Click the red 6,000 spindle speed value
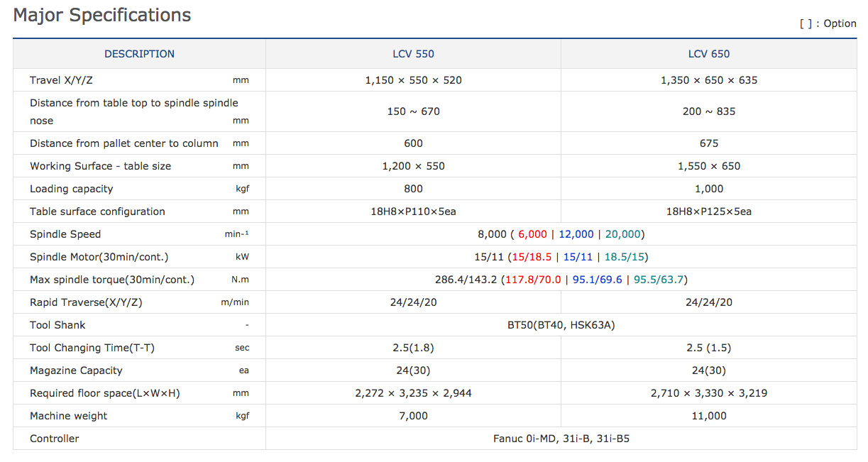This screenshot has height=462, width=868. (532, 234)
